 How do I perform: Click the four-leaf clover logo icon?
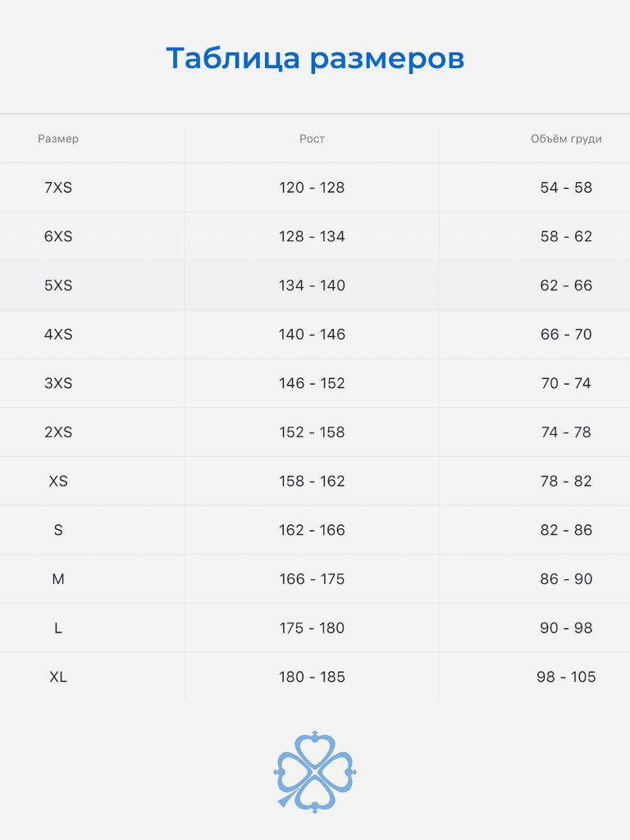pyautogui.click(x=315, y=771)
